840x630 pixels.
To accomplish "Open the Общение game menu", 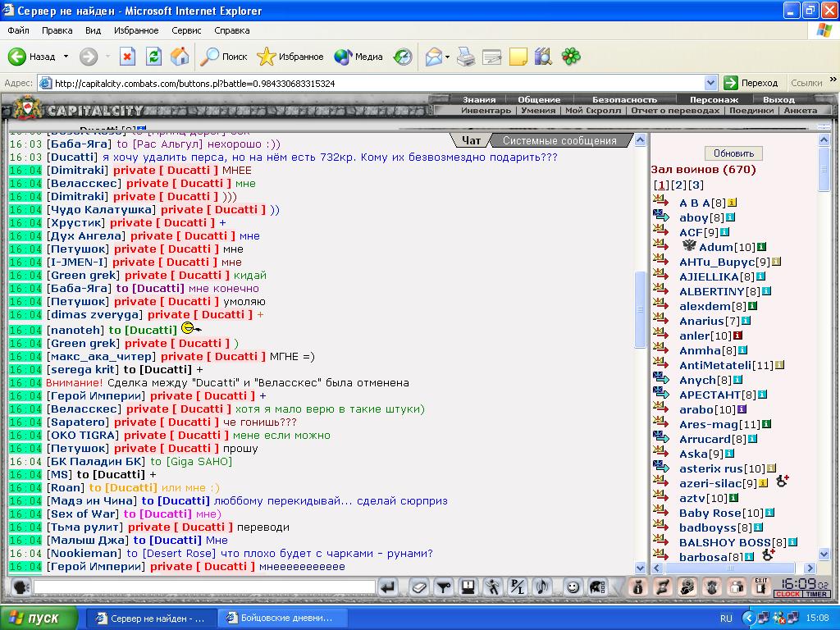I will click(538, 99).
